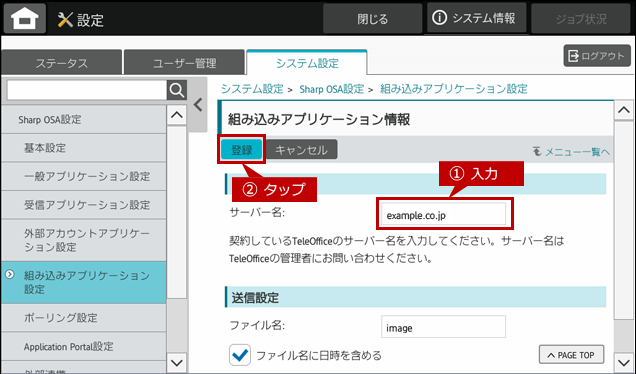This screenshot has width=636, height=374.
Task: Tap the 登録 register button
Action: pos(242,150)
